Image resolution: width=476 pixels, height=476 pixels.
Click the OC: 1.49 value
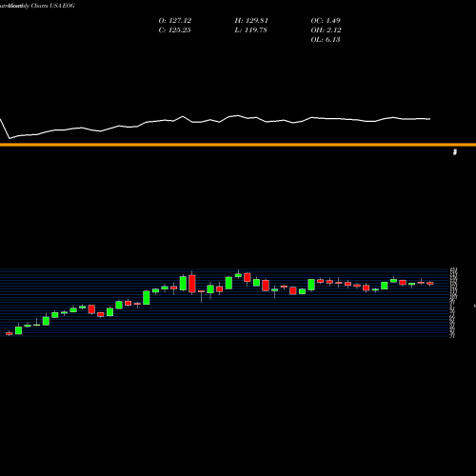[326, 21]
